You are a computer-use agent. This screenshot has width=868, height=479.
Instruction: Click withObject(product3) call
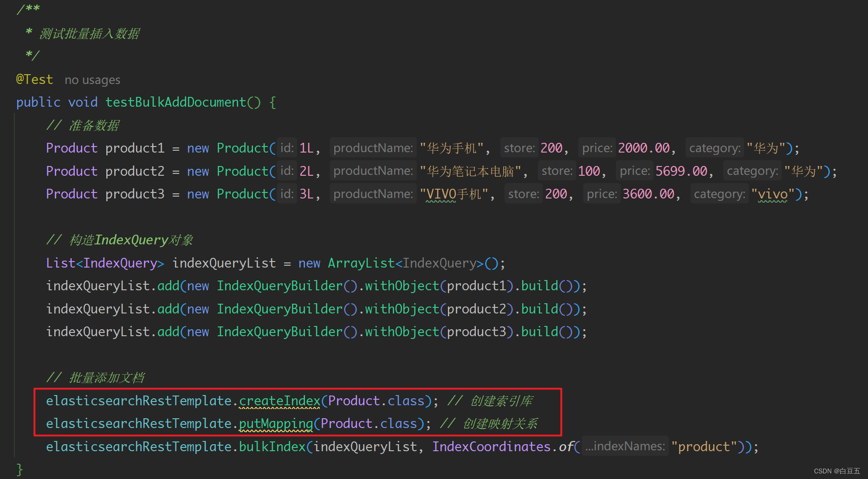point(439,332)
